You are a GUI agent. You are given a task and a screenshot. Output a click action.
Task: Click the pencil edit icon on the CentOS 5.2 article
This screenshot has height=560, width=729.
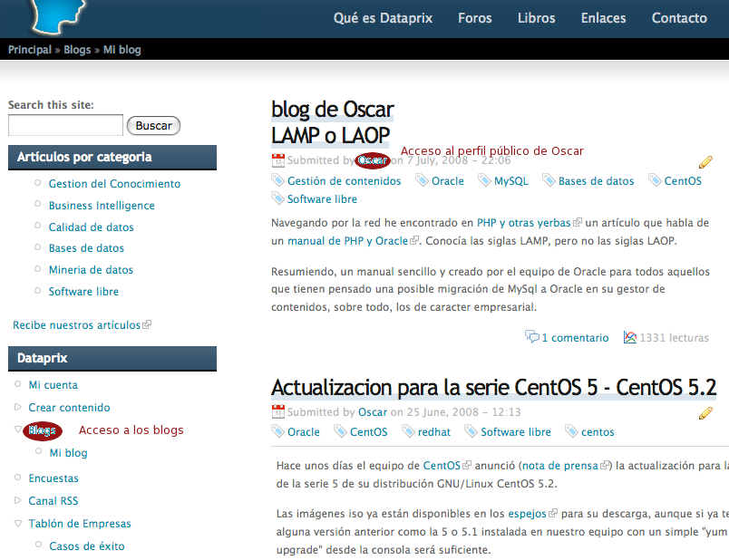tap(705, 413)
